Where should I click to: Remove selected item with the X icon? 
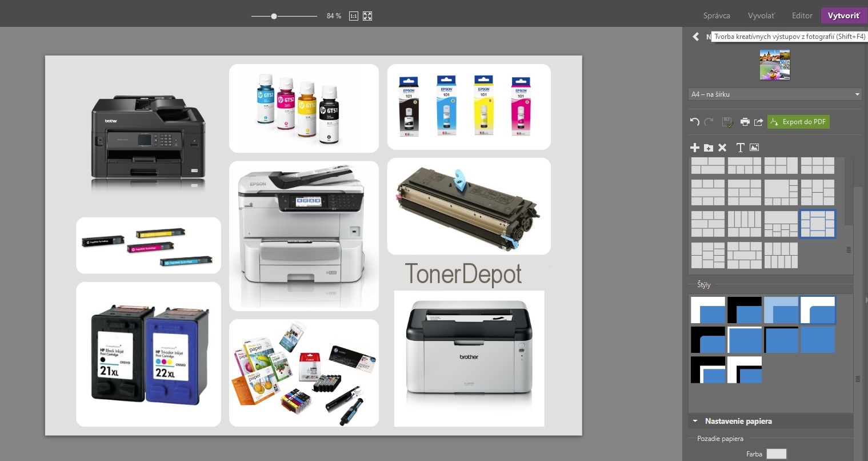pos(722,148)
